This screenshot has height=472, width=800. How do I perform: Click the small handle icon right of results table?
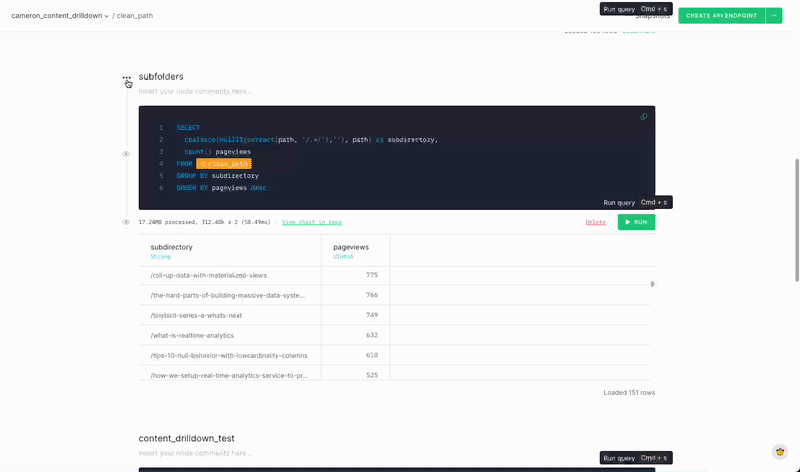[x=652, y=284]
